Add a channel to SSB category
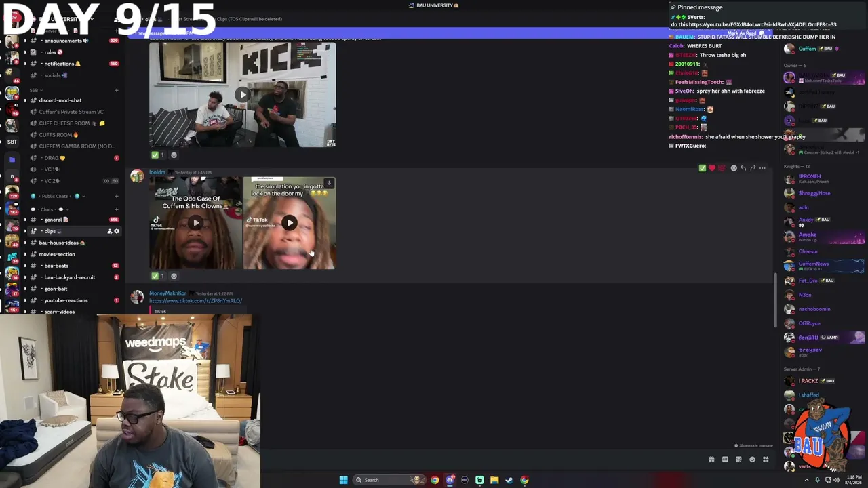 point(116,90)
